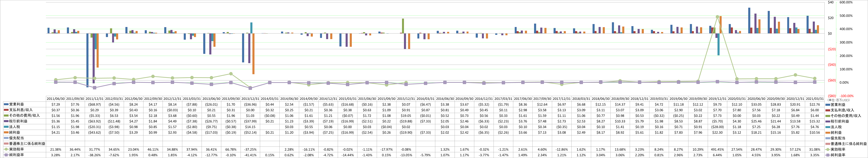868x158 pixels.
Task: Click the -41.41% net margin cell
Action: pos(250,155)
